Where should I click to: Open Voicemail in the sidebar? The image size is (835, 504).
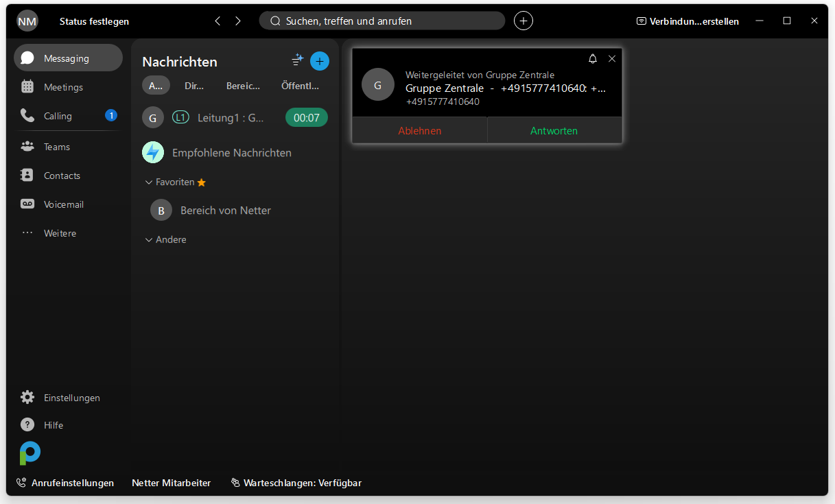point(63,204)
